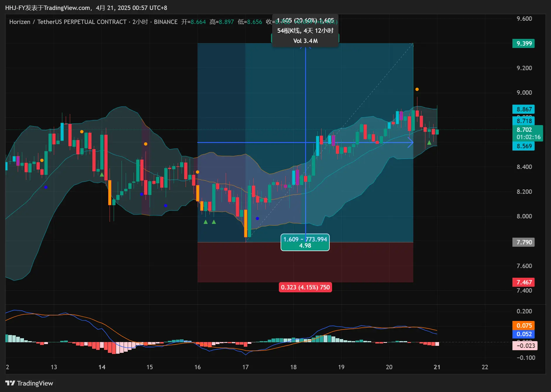The height and width of the screenshot is (392, 551).
Task: Click date 13 on the time axis
Action: click(54, 367)
